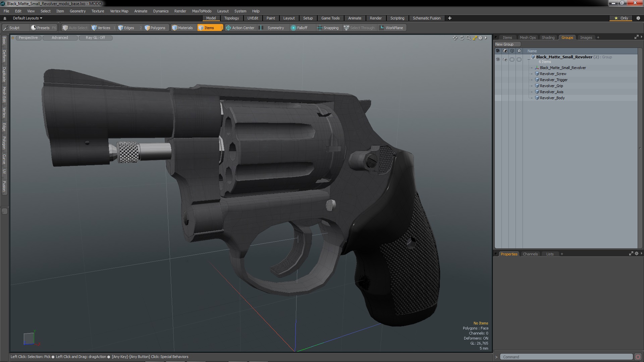Click the New Group button
Screen dimensions: 644x362
point(504,44)
